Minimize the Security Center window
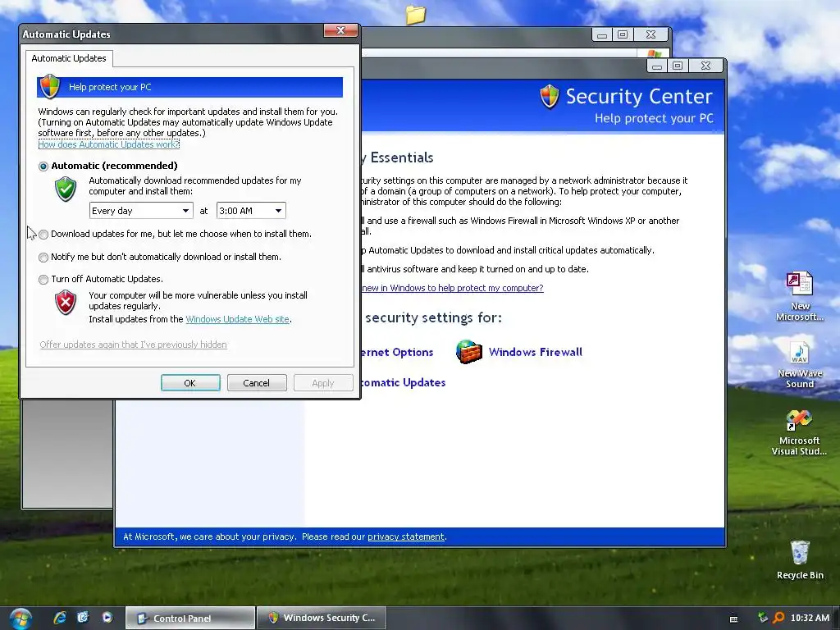The height and width of the screenshot is (630, 840). (x=657, y=66)
